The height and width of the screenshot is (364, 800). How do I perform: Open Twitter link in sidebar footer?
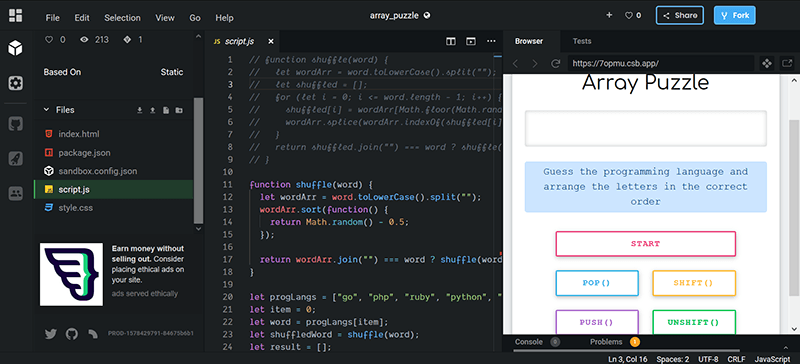pyautogui.click(x=51, y=334)
